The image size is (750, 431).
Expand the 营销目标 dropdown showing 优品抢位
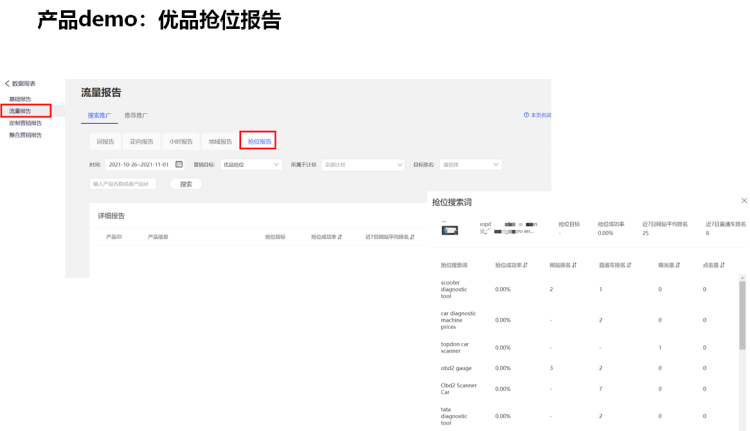point(250,164)
